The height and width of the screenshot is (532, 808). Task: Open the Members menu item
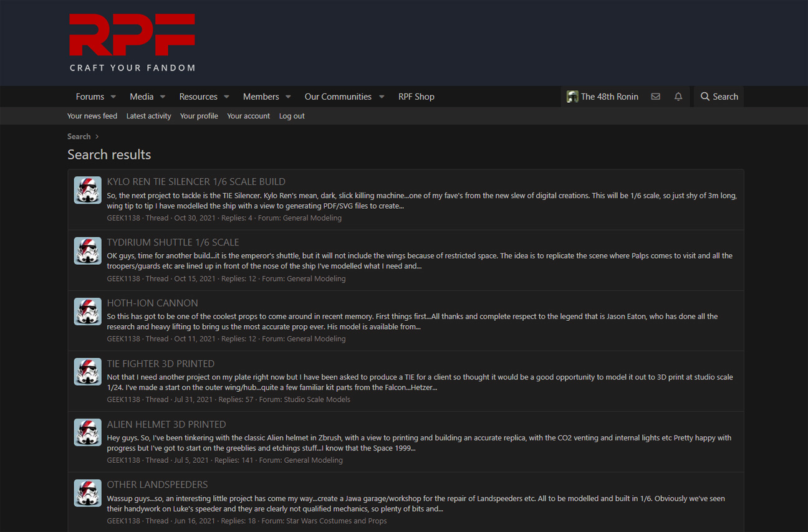click(261, 97)
